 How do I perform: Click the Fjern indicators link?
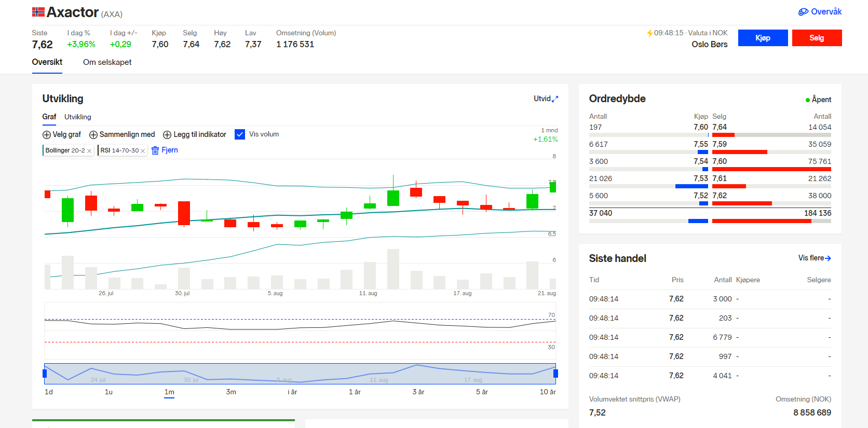click(x=165, y=150)
